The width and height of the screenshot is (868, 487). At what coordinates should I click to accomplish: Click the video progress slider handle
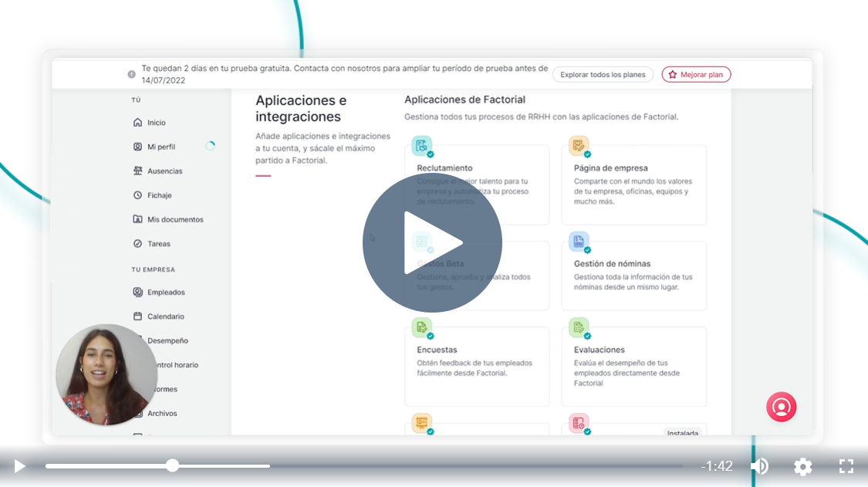173,465
